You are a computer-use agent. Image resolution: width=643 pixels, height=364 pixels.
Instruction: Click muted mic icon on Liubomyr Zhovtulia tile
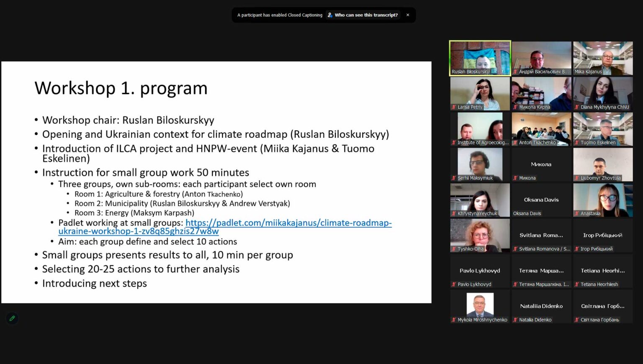(x=577, y=178)
